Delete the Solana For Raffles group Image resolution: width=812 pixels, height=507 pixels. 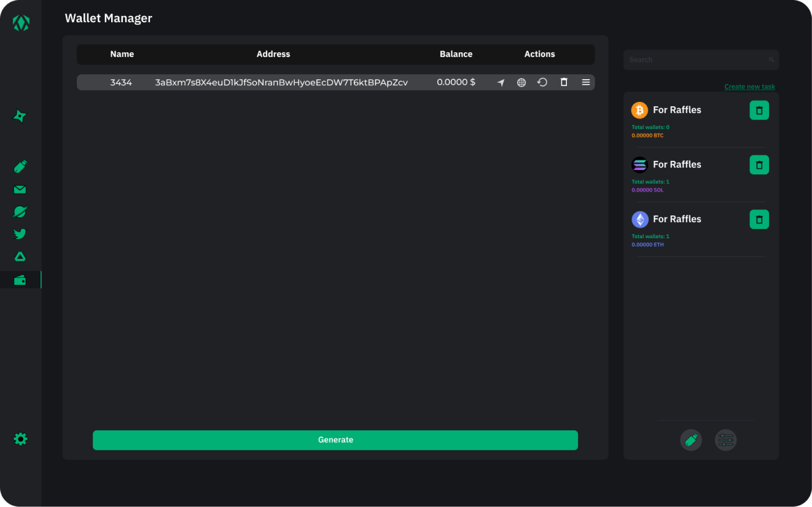[x=759, y=165]
